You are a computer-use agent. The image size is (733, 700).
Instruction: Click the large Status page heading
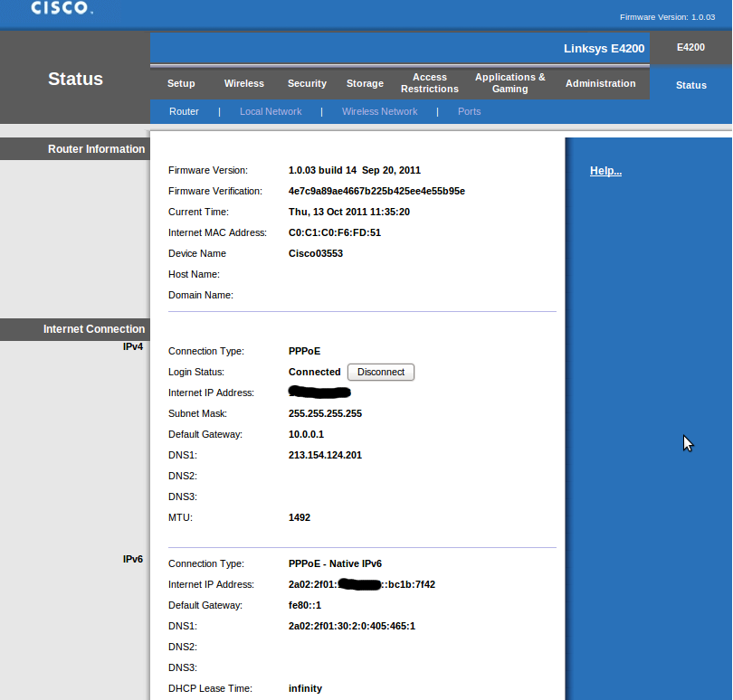[75, 79]
